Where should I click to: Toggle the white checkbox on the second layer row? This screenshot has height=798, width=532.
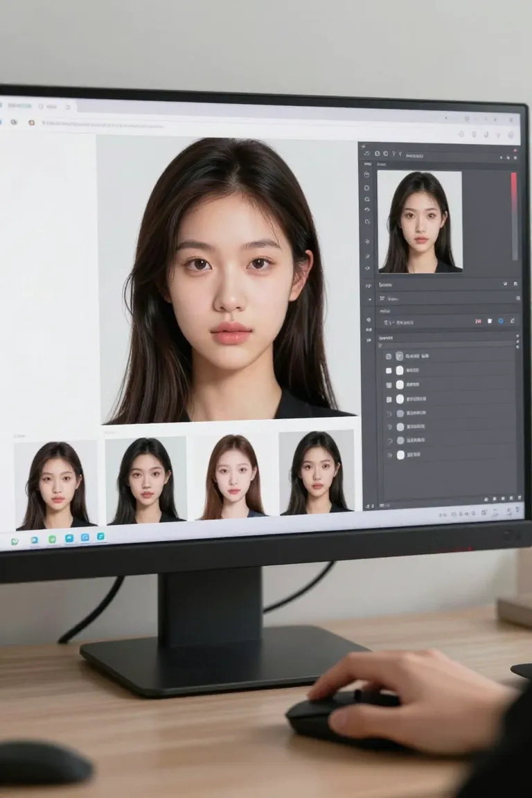pos(389,371)
